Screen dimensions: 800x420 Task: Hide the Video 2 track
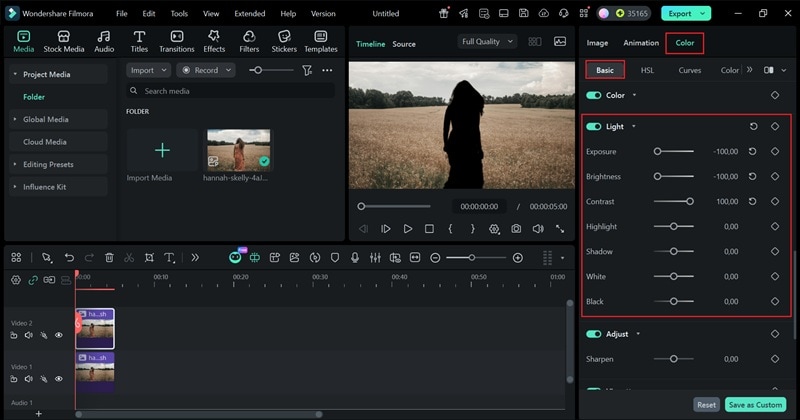[x=59, y=335]
